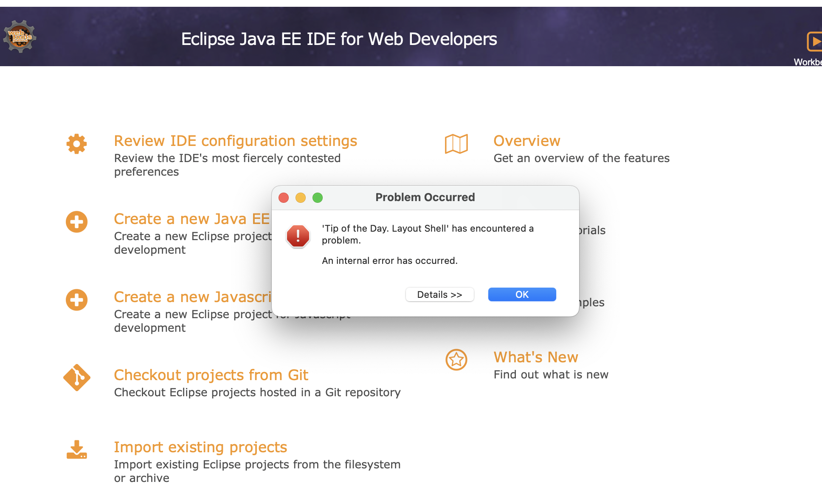Image resolution: width=822 pixels, height=504 pixels.
Task: Expand error details with Details >> button
Action: point(440,294)
